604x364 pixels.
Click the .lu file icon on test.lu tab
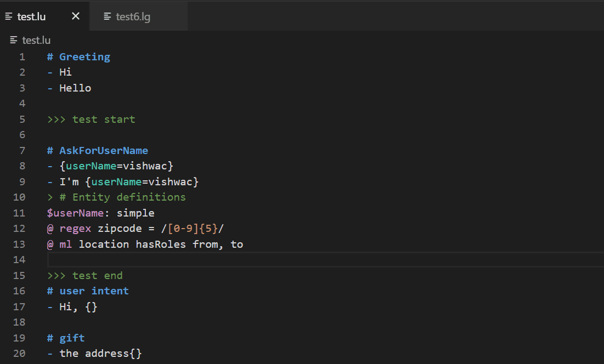pos(8,16)
